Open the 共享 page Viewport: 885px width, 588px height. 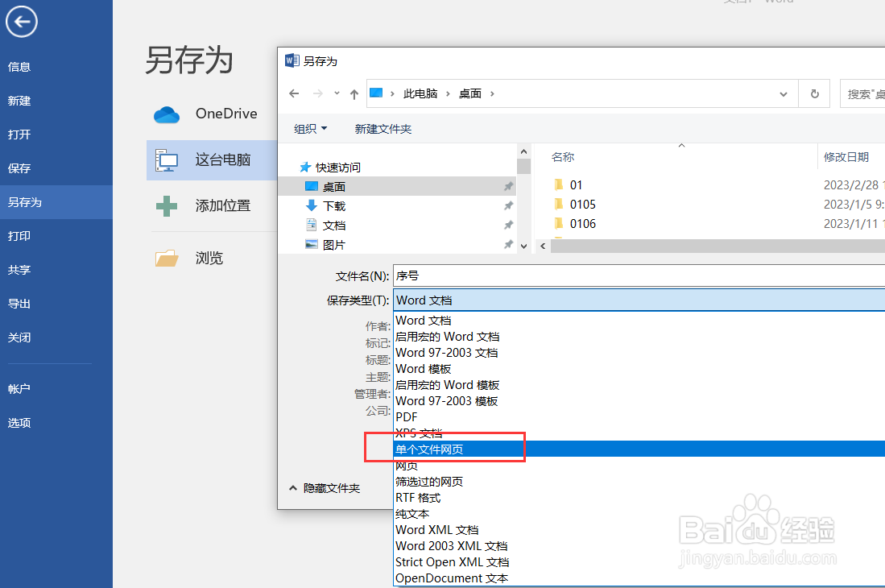point(19,270)
